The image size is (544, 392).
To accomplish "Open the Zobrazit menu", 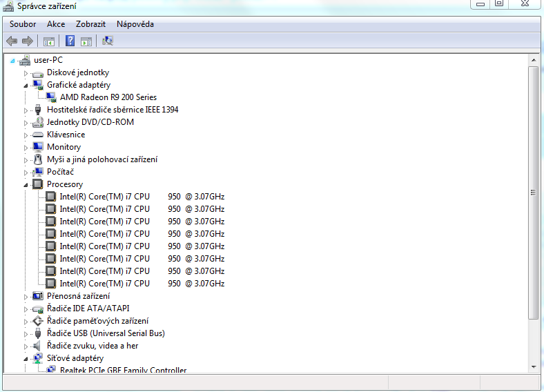I will click(x=90, y=24).
